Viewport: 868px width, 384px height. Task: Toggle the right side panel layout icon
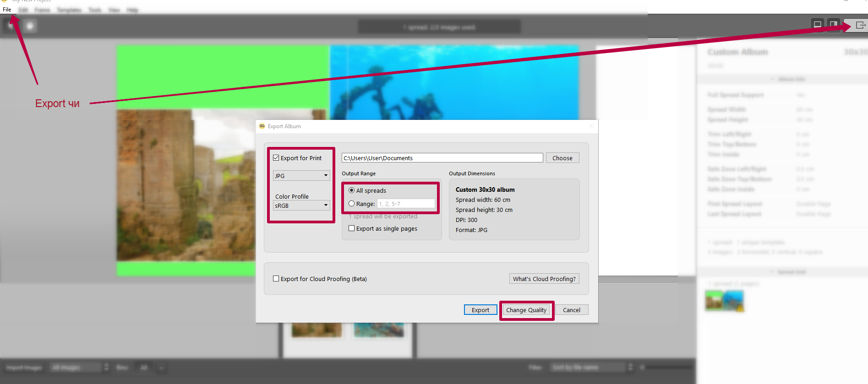tap(833, 25)
